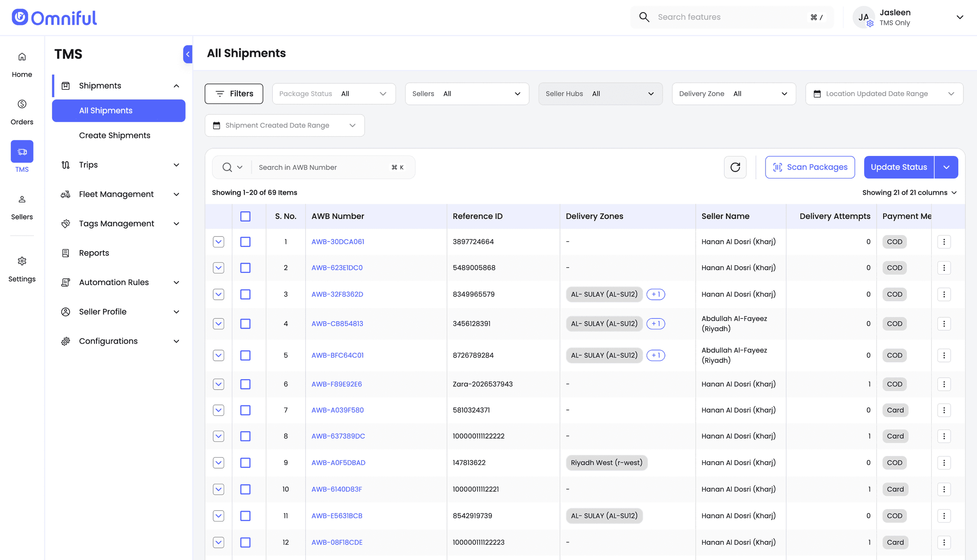Focus the Search features field
Screen dimensions: 977x560
pyautogui.click(x=731, y=17)
